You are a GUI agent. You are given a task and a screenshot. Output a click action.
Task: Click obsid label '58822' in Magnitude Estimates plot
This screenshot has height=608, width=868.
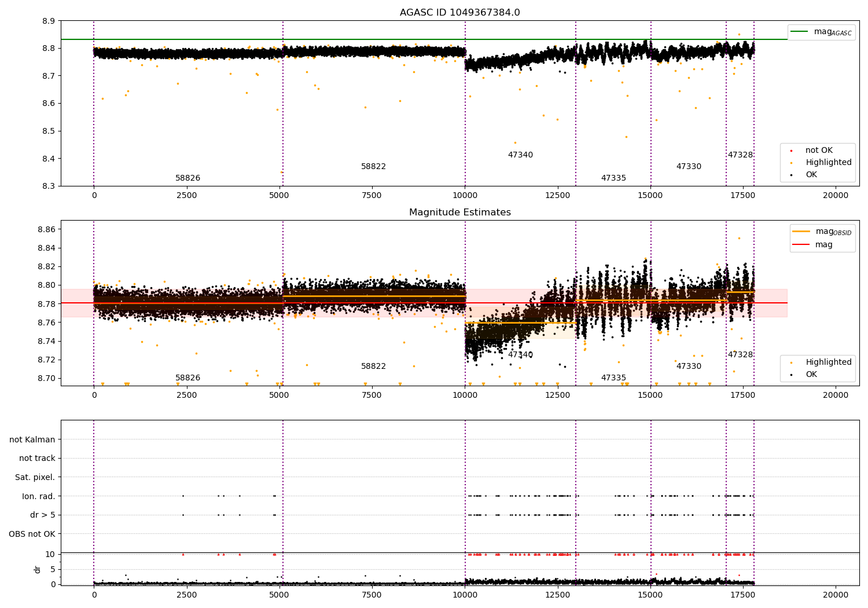point(374,367)
